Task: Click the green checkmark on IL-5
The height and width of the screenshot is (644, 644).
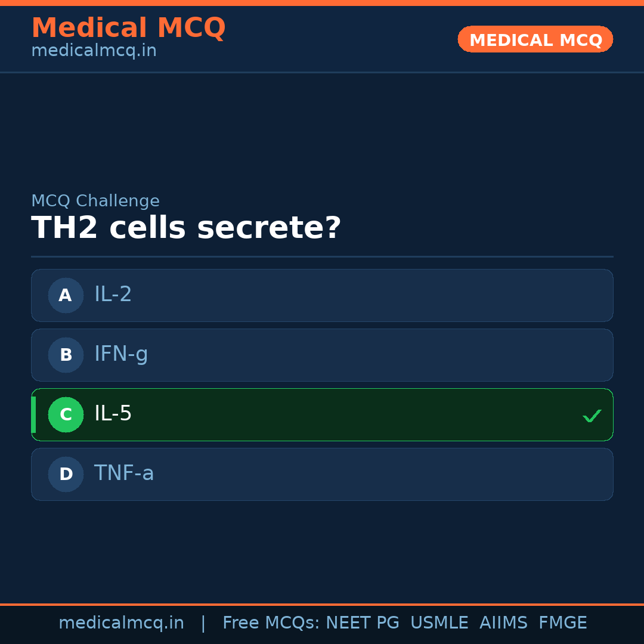Action: pyautogui.click(x=592, y=416)
